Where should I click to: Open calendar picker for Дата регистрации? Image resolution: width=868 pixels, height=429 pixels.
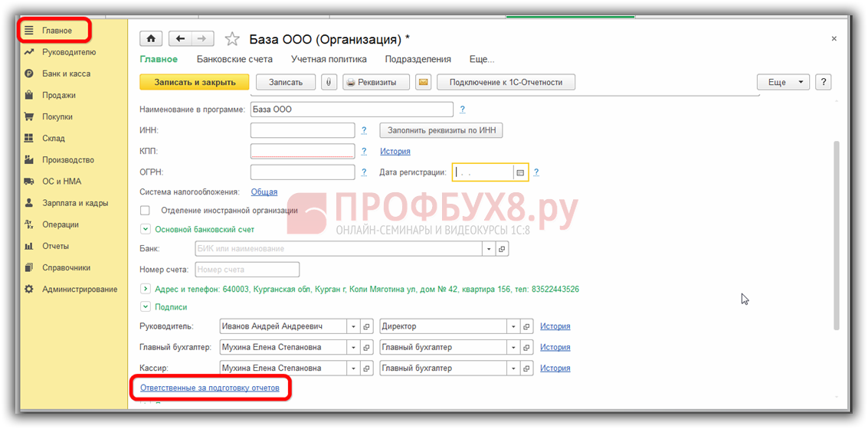point(520,172)
